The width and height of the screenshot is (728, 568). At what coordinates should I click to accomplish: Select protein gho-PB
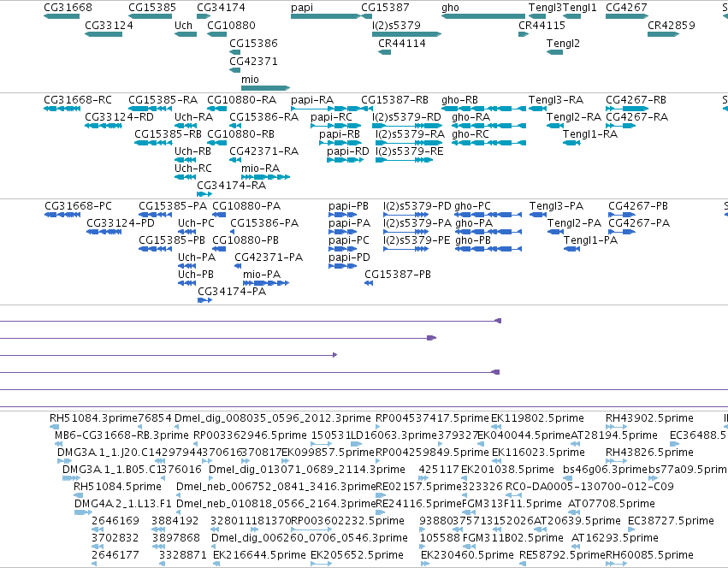(488, 249)
